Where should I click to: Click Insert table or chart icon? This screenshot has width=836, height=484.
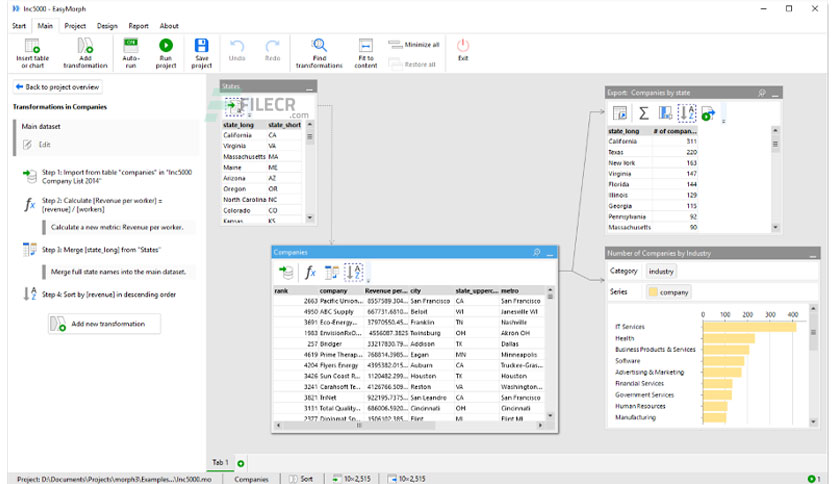(x=32, y=46)
